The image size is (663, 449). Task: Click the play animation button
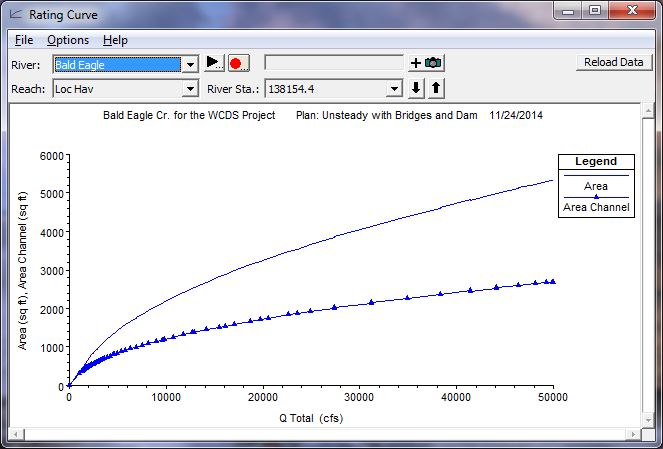pos(215,63)
